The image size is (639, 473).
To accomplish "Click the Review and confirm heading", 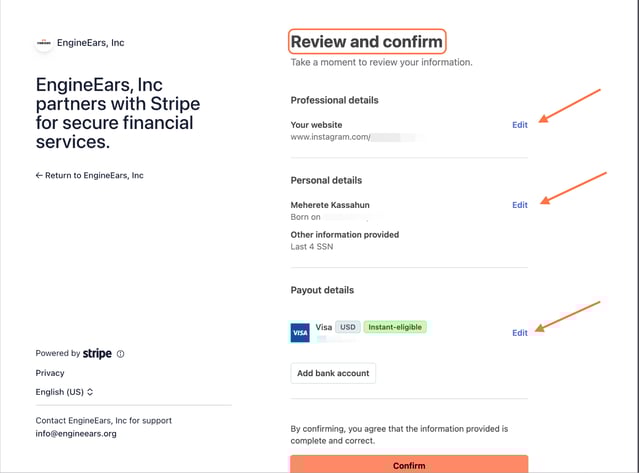I will pos(366,42).
